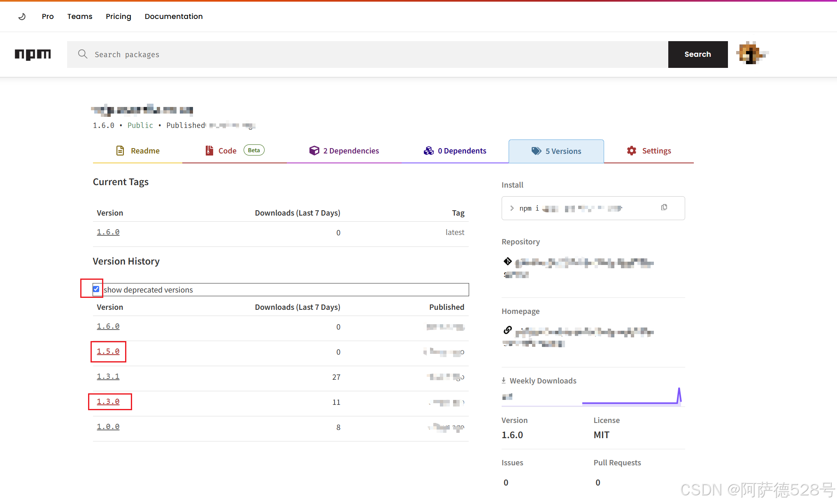
Task: Open the Readme tab
Action: tap(138, 151)
